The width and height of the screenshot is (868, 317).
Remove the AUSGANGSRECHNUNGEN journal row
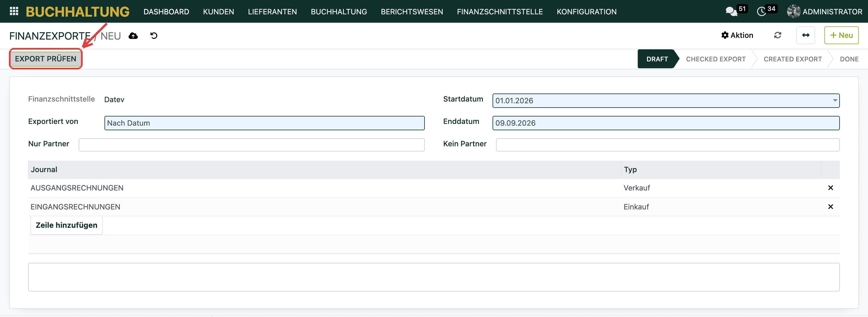pyautogui.click(x=831, y=188)
